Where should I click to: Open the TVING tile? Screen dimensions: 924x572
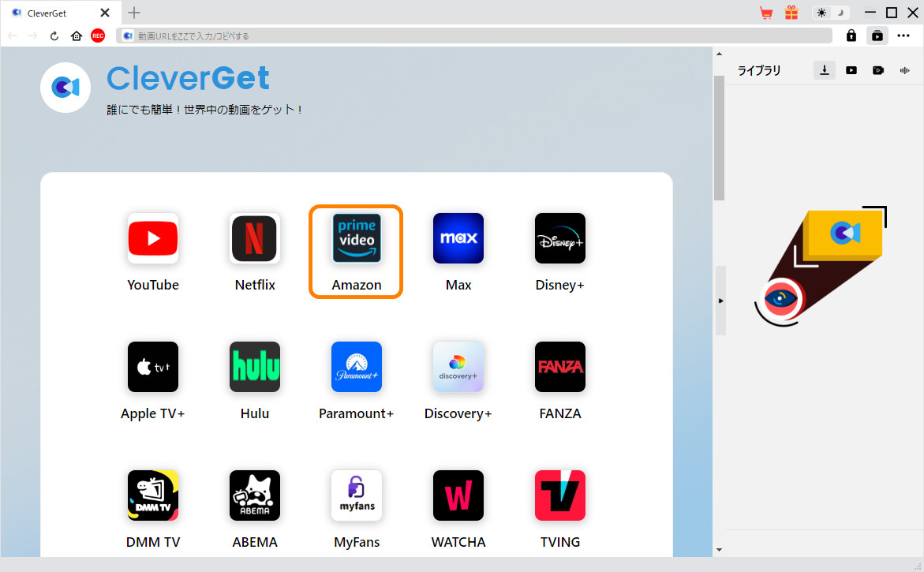click(559, 495)
